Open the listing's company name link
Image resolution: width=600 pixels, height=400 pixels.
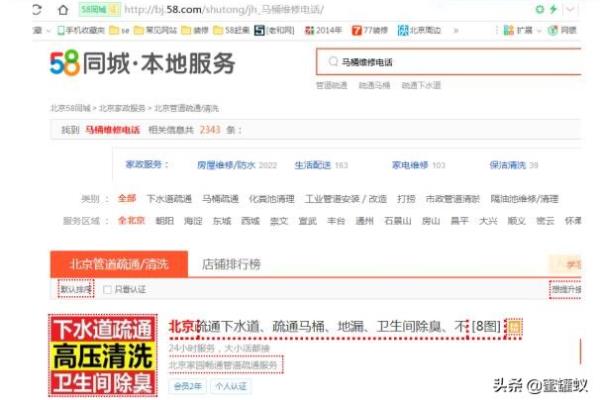point(225,365)
